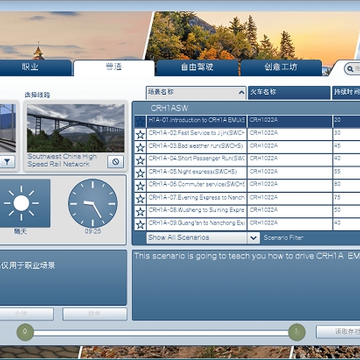Click duration 20 in the Introduction row
The width and height of the screenshot is (360, 360).
[x=337, y=120]
